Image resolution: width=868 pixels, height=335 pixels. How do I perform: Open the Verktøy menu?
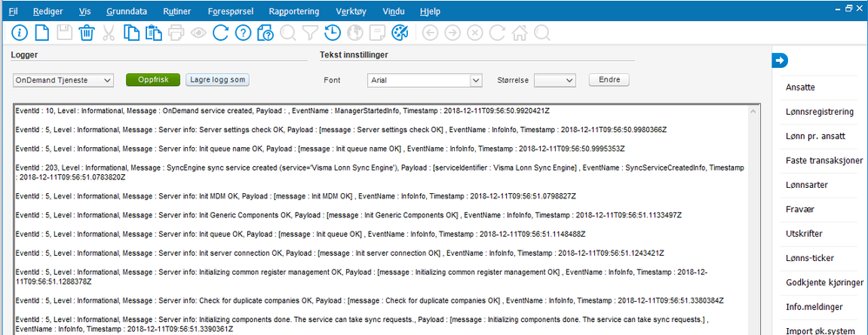coord(351,11)
